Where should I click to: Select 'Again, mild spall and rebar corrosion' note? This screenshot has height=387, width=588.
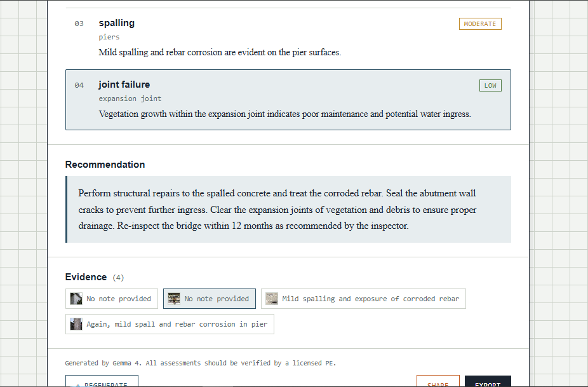click(177, 324)
